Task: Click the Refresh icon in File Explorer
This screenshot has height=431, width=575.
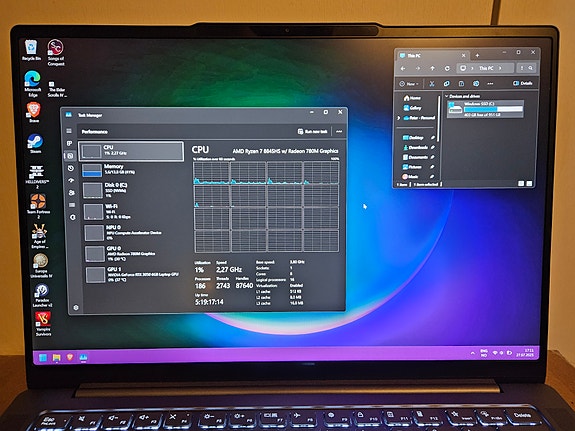Action: click(x=447, y=68)
